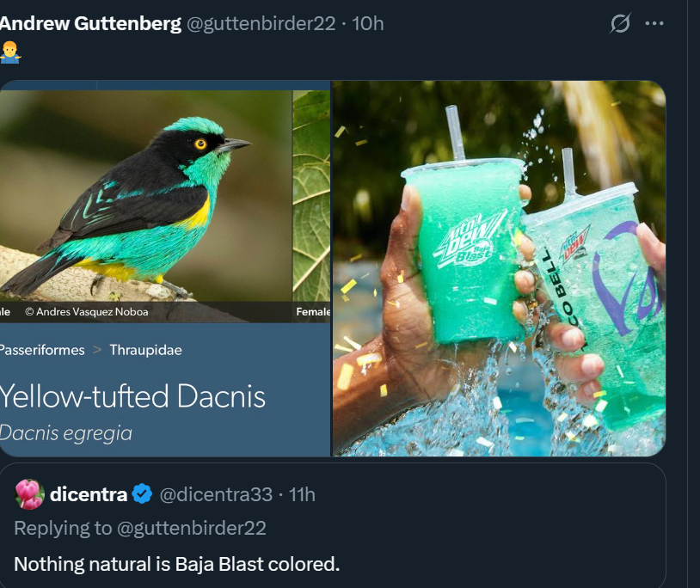Click @guttenbirder22 in the Replying to line
The width and height of the screenshot is (700, 588).
(x=191, y=528)
